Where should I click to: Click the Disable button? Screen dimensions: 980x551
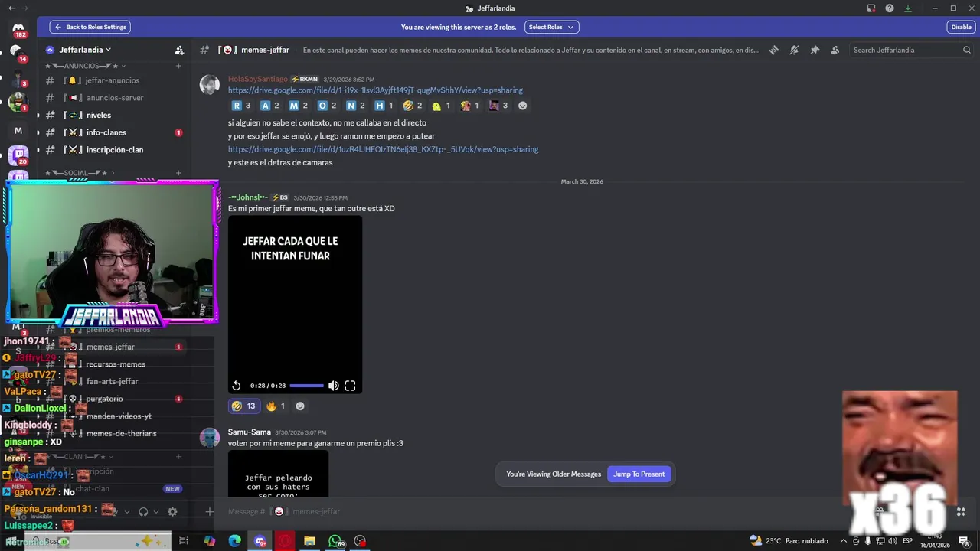point(961,27)
